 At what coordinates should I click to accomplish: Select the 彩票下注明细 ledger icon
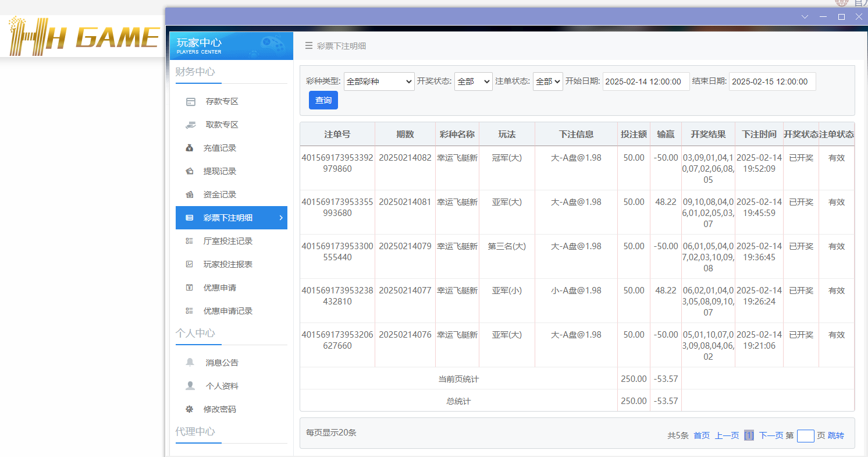188,218
